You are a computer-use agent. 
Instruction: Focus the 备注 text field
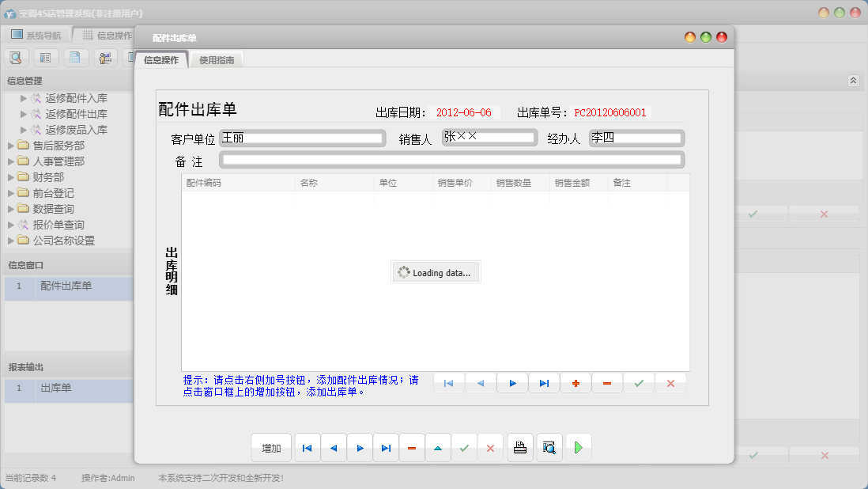pos(451,161)
